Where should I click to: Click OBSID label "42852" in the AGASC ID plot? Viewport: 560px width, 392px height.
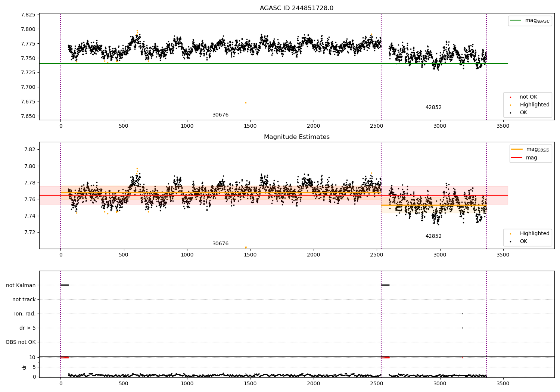pos(433,108)
